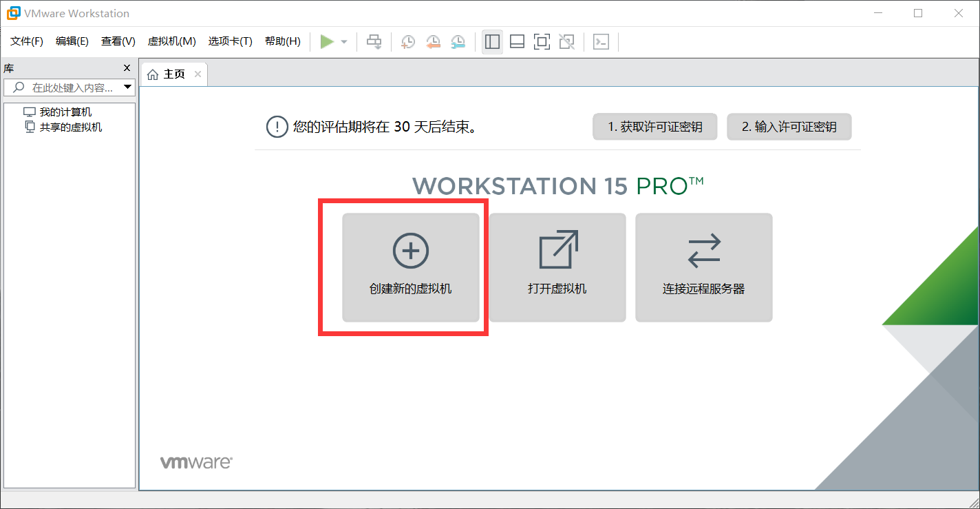Open the 查看(V) menu
The width and height of the screenshot is (980, 509).
coord(118,41)
